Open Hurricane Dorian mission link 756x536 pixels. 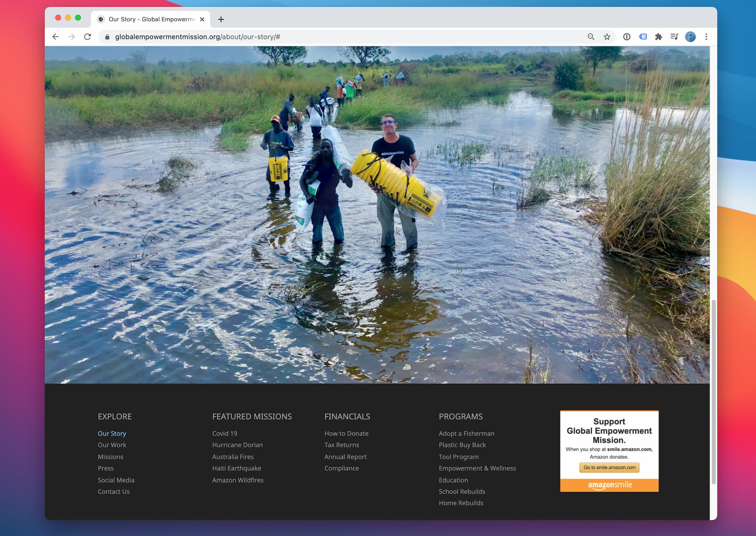pyautogui.click(x=237, y=445)
